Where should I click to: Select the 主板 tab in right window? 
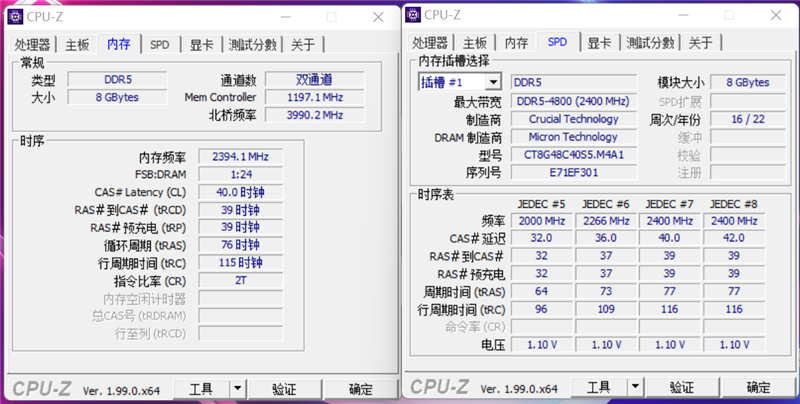(x=474, y=42)
